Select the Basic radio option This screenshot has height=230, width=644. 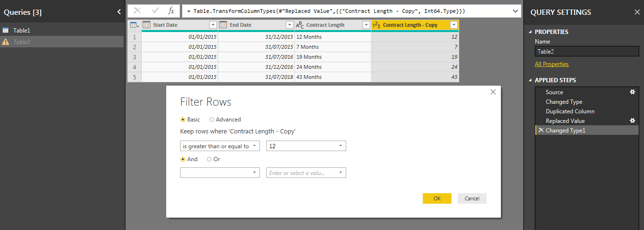pyautogui.click(x=182, y=120)
